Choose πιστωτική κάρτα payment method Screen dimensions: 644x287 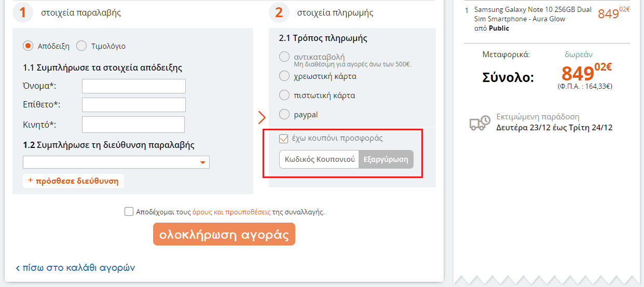(284, 95)
